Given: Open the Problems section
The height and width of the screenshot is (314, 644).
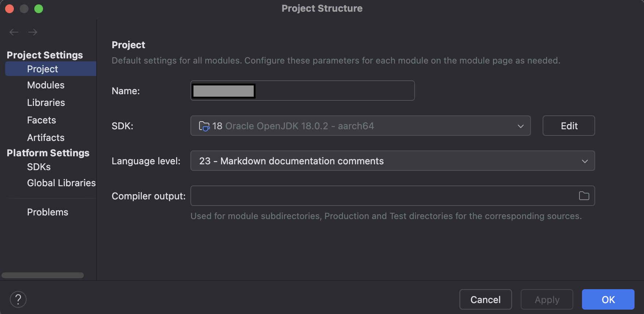Looking at the screenshot, I should [x=47, y=212].
